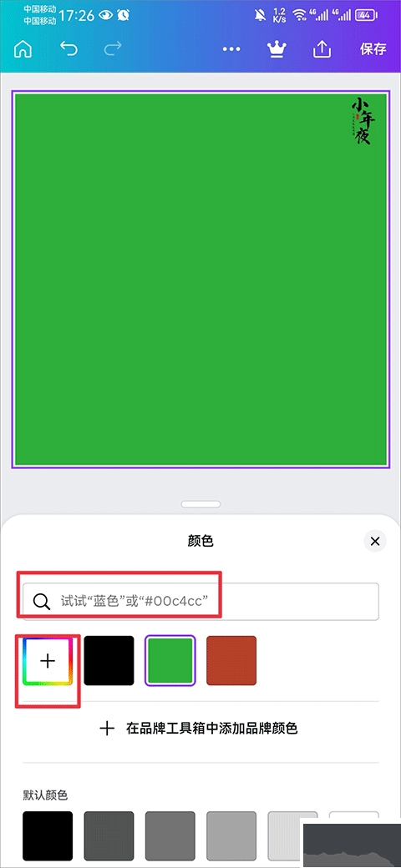
Task: Add a new custom color with rainbow plus
Action: coord(48,660)
